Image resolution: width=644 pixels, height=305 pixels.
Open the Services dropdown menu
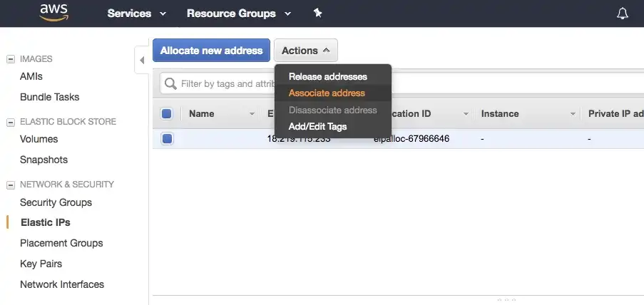pyautogui.click(x=136, y=14)
